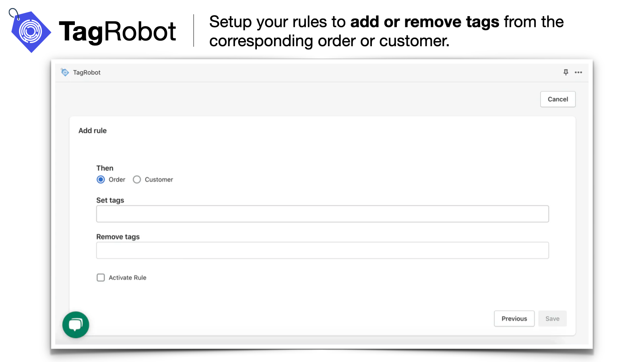Click the Previous button

514,318
